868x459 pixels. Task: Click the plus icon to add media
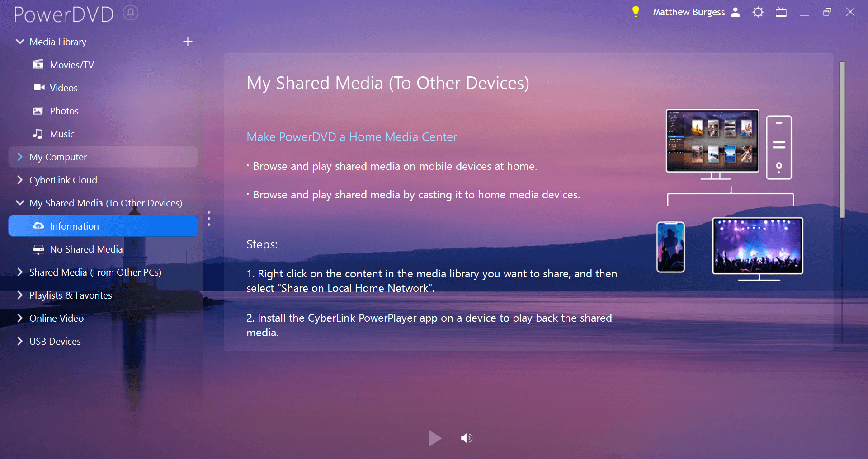[x=188, y=42]
